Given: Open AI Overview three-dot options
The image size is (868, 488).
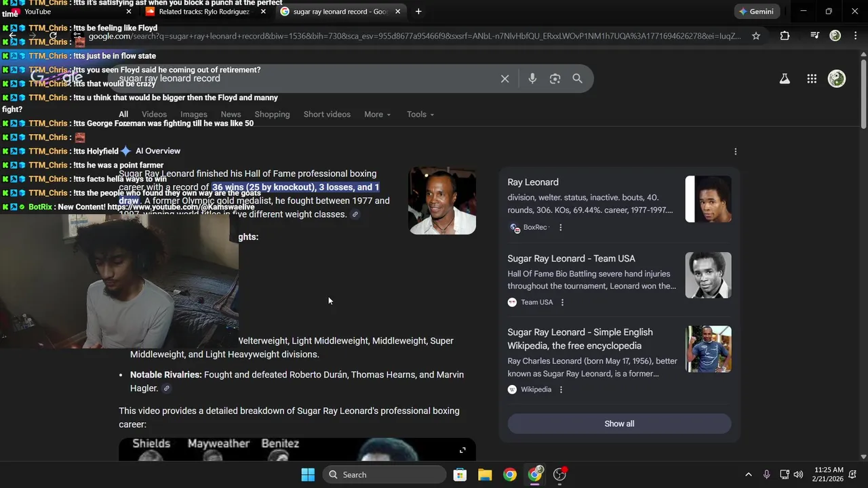Looking at the screenshot, I should click(735, 151).
